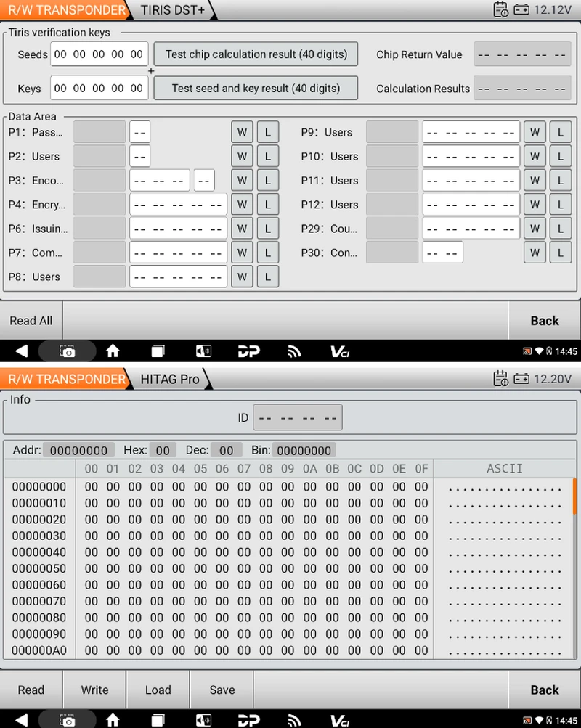Click the Seeds input field
The image size is (581, 728).
99,54
